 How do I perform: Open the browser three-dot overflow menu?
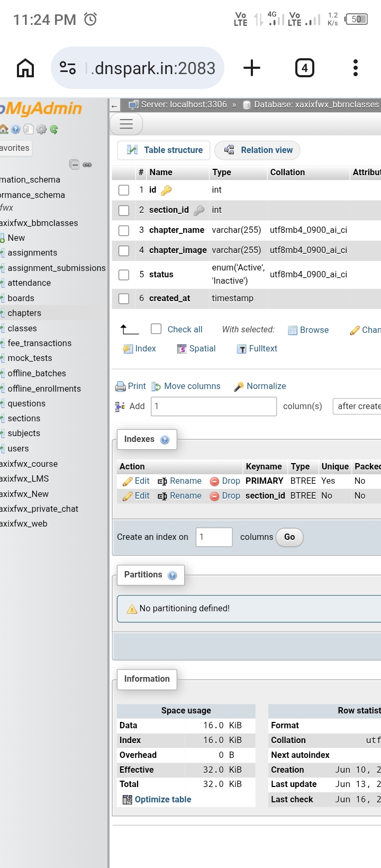pyautogui.click(x=356, y=68)
